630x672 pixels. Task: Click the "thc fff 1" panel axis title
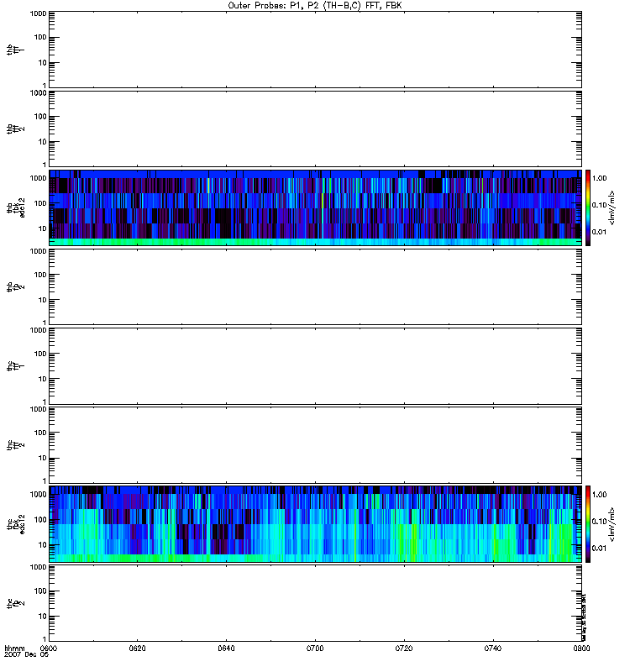(15, 366)
